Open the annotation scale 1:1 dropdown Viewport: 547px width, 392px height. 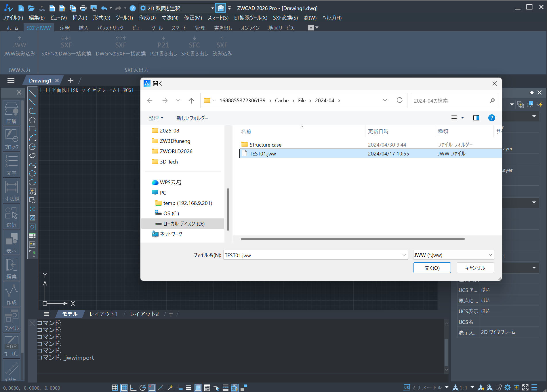point(472,387)
